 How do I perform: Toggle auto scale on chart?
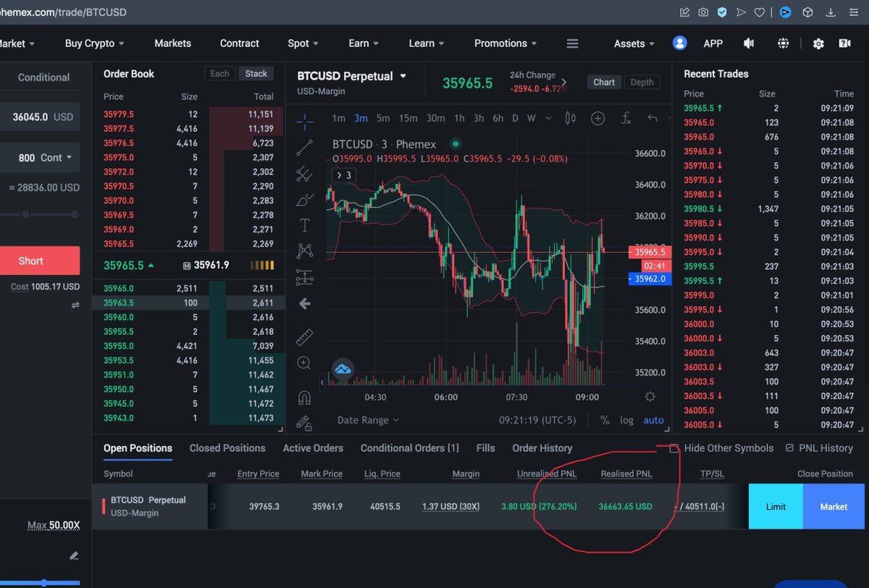[x=653, y=420]
